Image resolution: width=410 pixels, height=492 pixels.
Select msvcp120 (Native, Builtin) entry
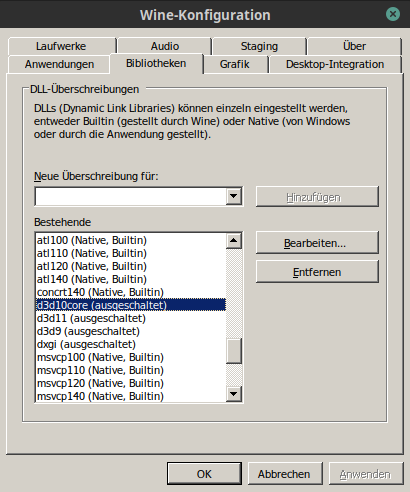point(131,383)
